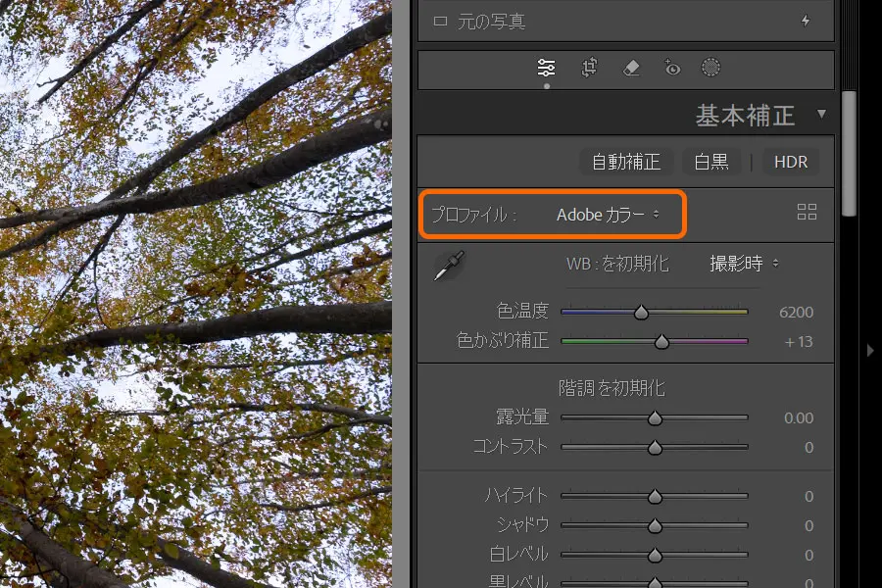Image resolution: width=882 pixels, height=588 pixels.
Task: Click 階調を初期化 label
Action: [x=612, y=388]
